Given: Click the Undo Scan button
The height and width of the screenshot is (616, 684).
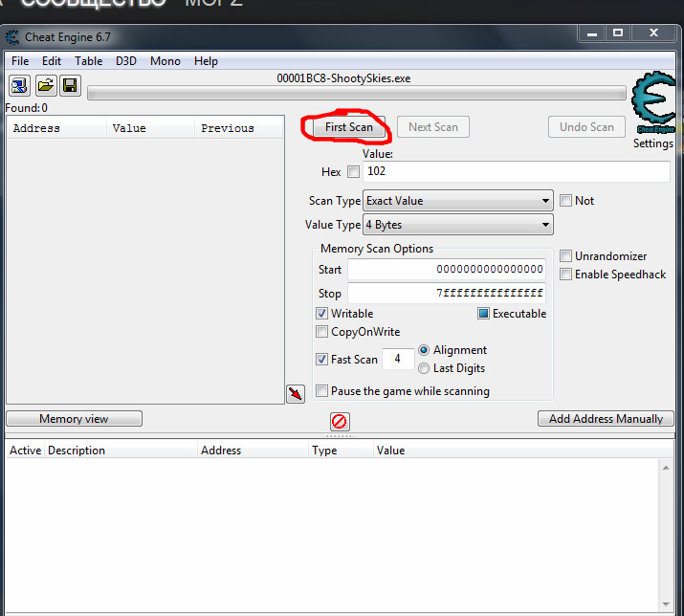Looking at the screenshot, I should 586,127.
